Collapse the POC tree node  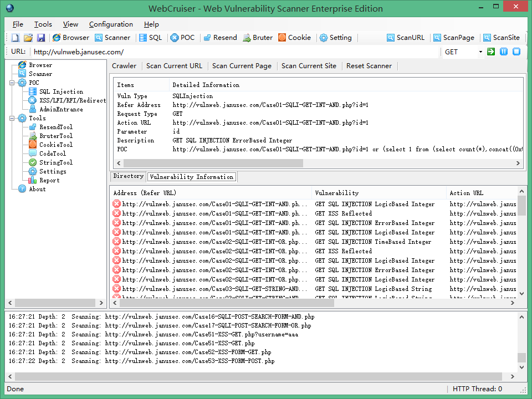click(12, 83)
